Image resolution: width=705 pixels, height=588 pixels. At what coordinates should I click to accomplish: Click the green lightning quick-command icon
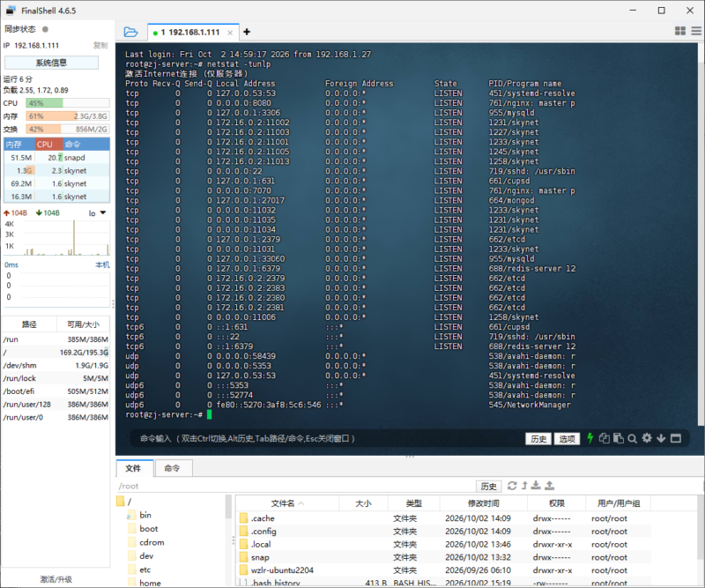(x=590, y=438)
